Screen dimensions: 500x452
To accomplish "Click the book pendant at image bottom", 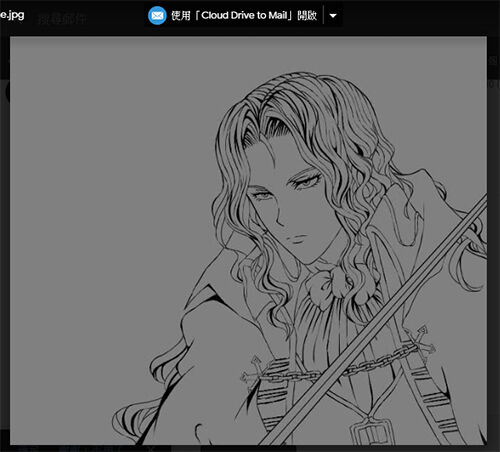I will click(x=371, y=432).
